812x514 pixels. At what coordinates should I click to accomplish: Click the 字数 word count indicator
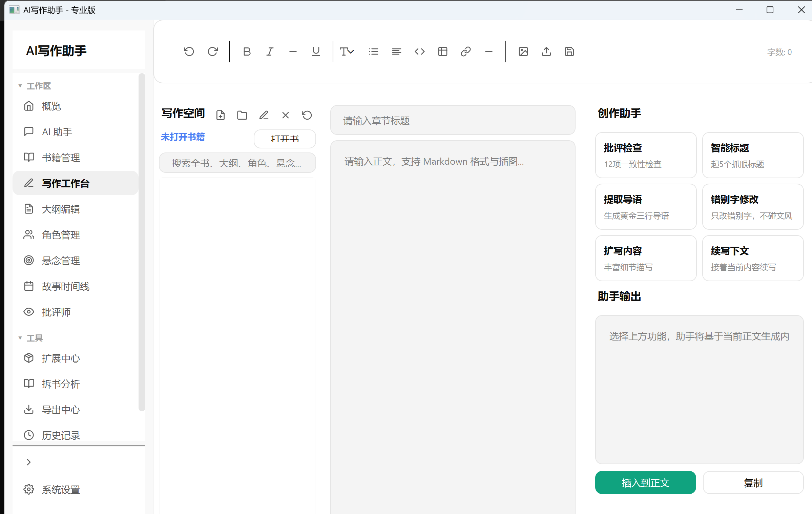pos(779,52)
